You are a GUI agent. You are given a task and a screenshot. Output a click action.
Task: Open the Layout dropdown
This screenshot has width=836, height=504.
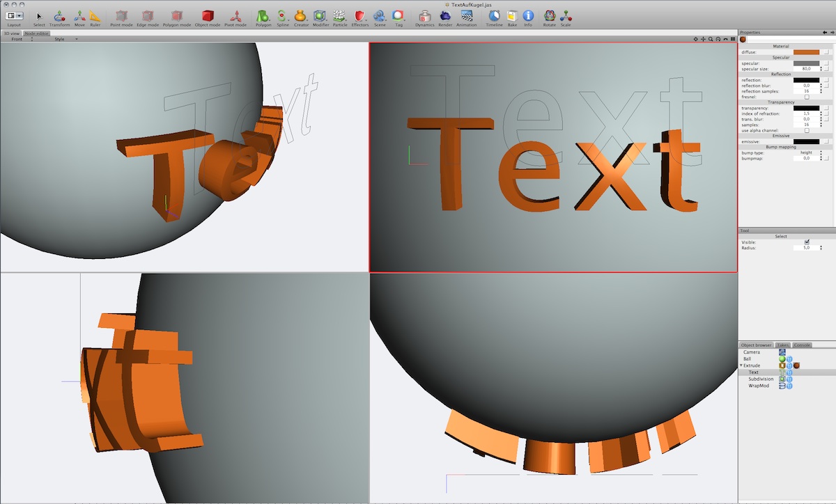(14, 15)
